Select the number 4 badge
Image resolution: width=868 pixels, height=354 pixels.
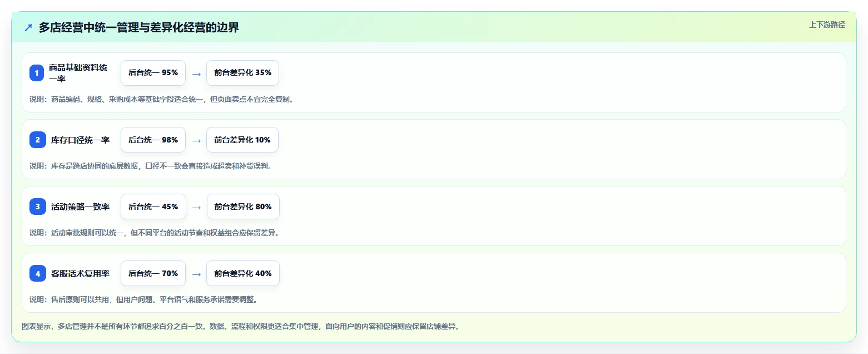click(x=38, y=273)
